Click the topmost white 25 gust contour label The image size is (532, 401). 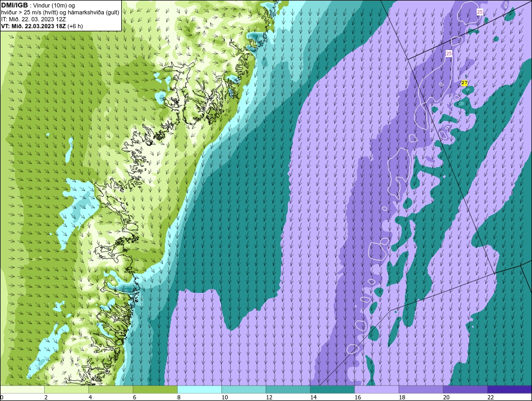coord(480,12)
